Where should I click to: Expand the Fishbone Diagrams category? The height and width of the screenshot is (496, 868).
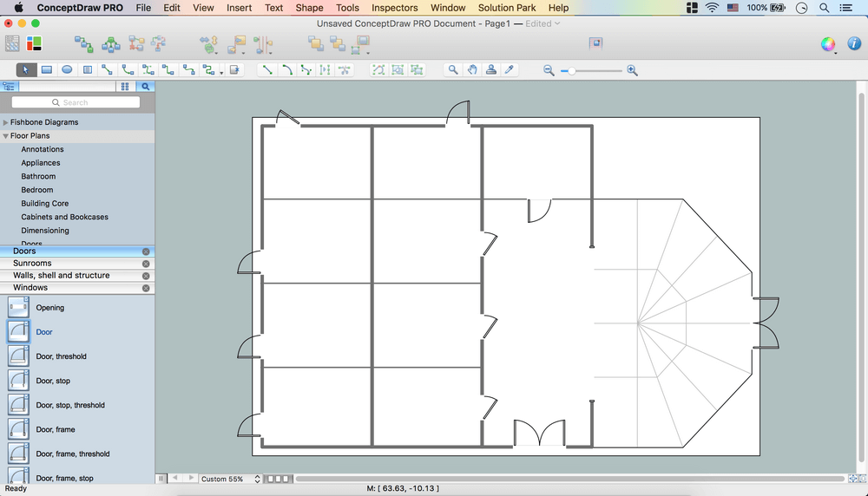[6, 123]
